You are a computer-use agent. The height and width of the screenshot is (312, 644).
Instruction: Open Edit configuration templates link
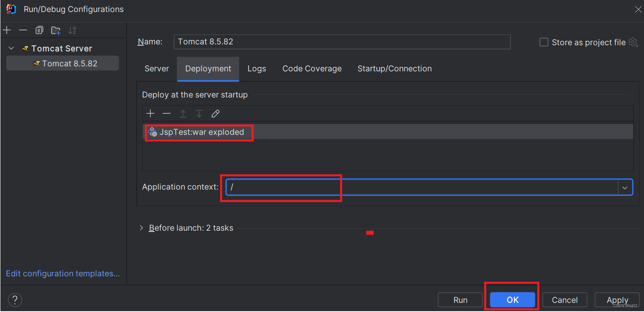[x=63, y=274]
